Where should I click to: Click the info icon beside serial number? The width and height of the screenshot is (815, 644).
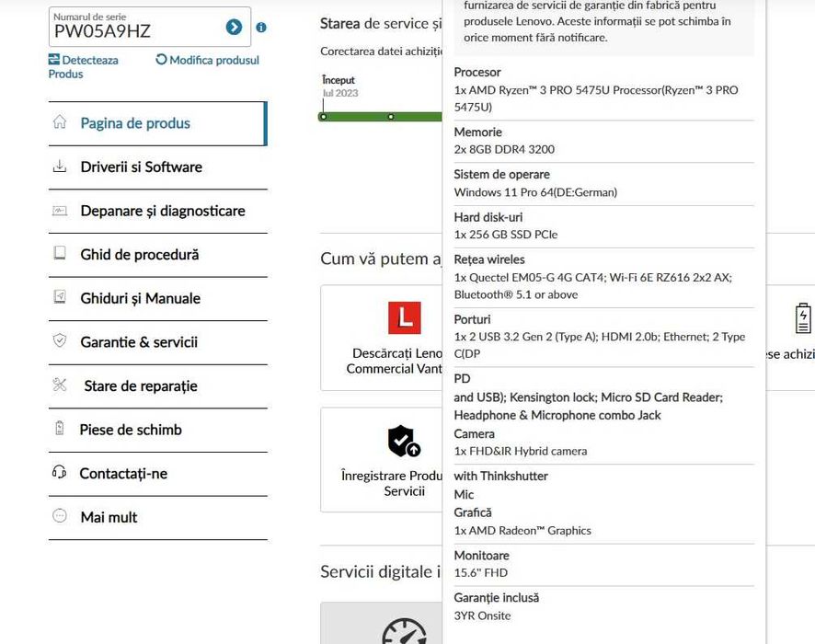point(261,28)
